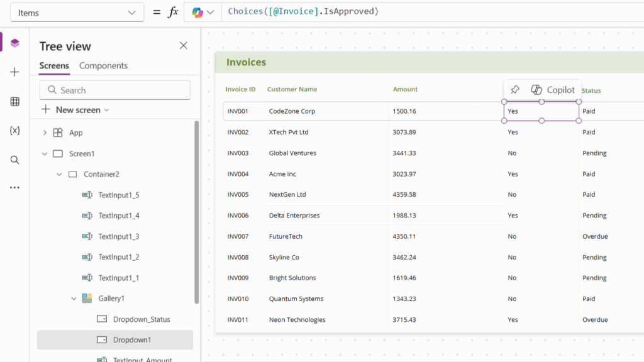Open the New screen dropdown
The height and width of the screenshot is (362, 644).
(x=75, y=110)
